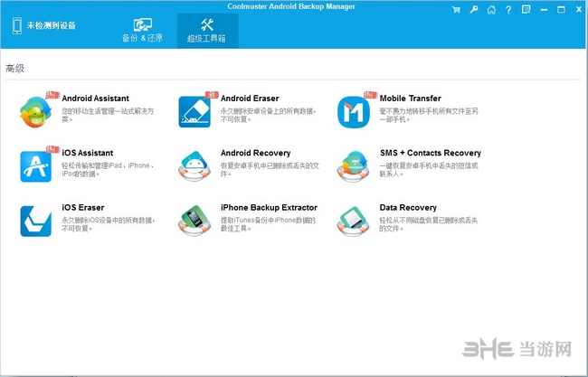Screen dimensions: 588x377
Task: Click the iOS Assistant title link
Action: 88,153
